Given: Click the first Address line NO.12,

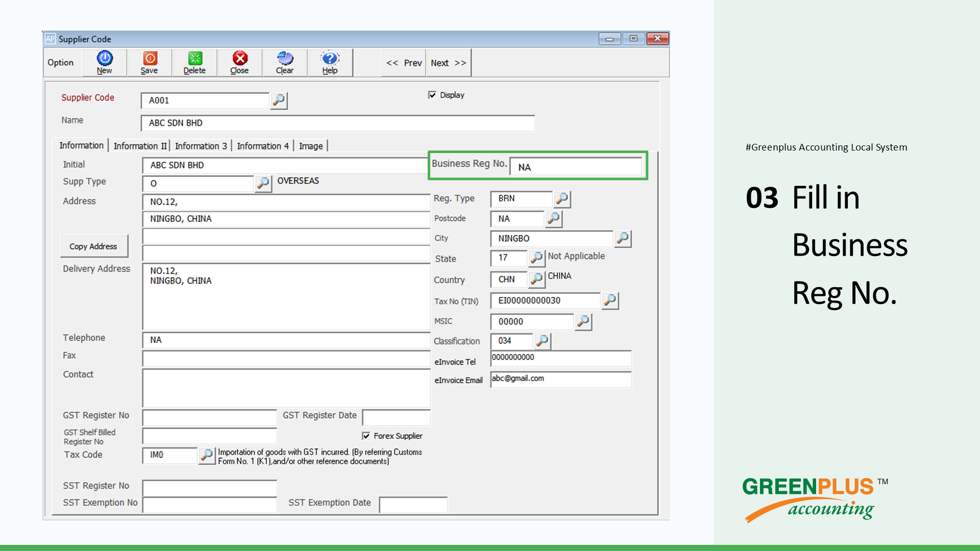Looking at the screenshot, I should tap(286, 202).
